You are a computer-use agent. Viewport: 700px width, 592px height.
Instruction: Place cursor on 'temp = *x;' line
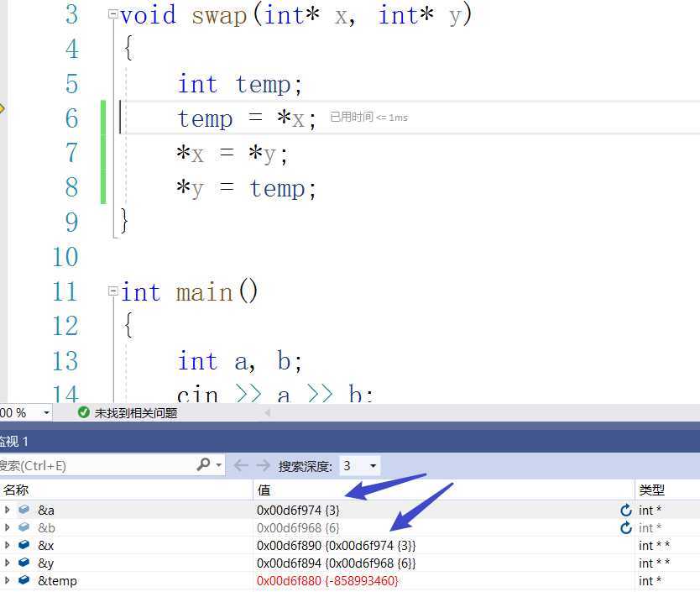(x=247, y=118)
